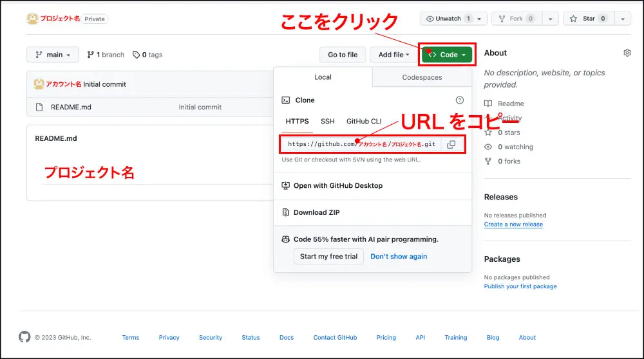Screen dimensions: 644x359
Task: Collapse the green Code dropdown
Action: [447, 55]
